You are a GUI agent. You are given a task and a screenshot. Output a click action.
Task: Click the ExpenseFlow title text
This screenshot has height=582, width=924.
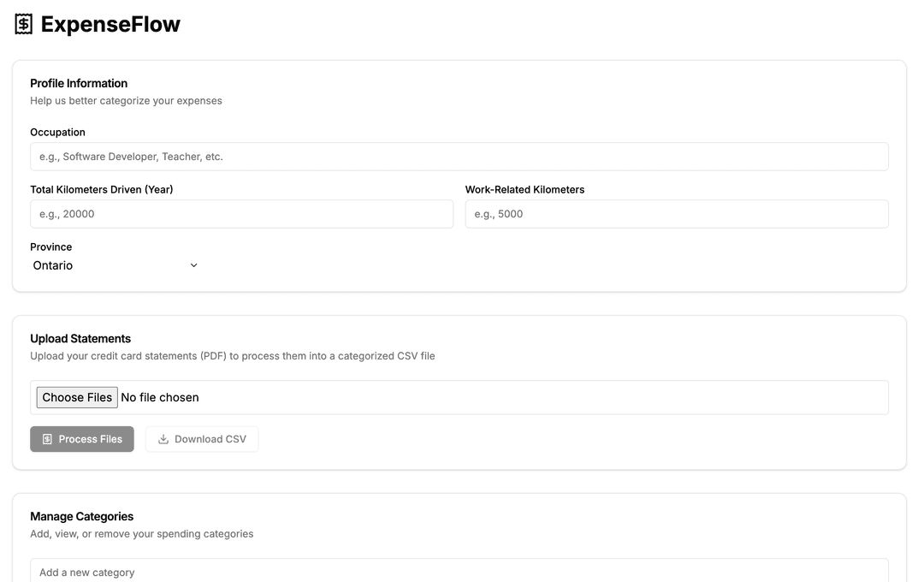110,24
